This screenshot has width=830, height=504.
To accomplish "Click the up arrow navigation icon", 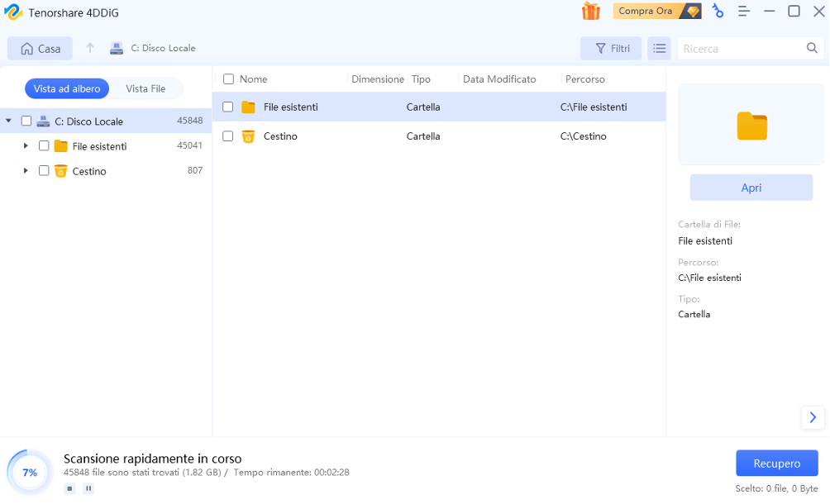I will [x=90, y=48].
